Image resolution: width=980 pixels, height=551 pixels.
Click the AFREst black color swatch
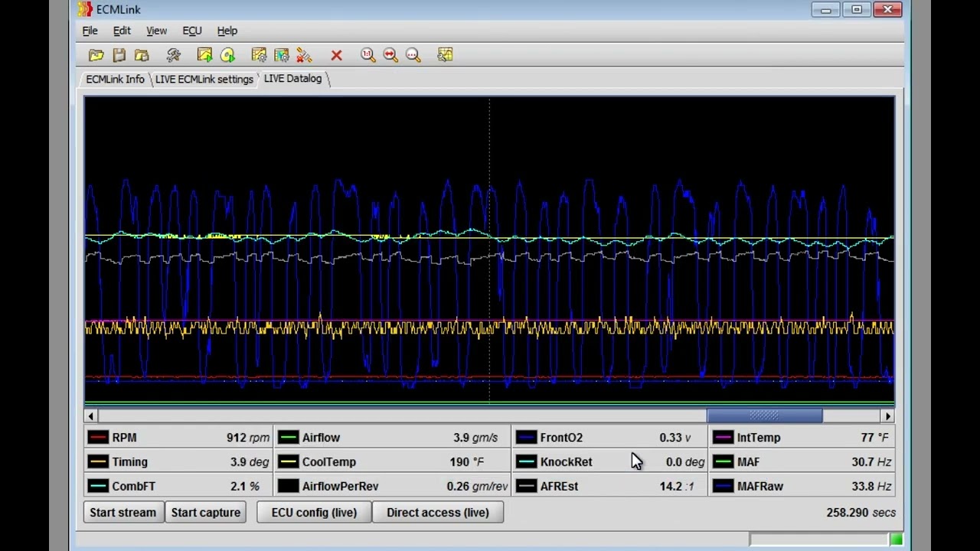[526, 486]
